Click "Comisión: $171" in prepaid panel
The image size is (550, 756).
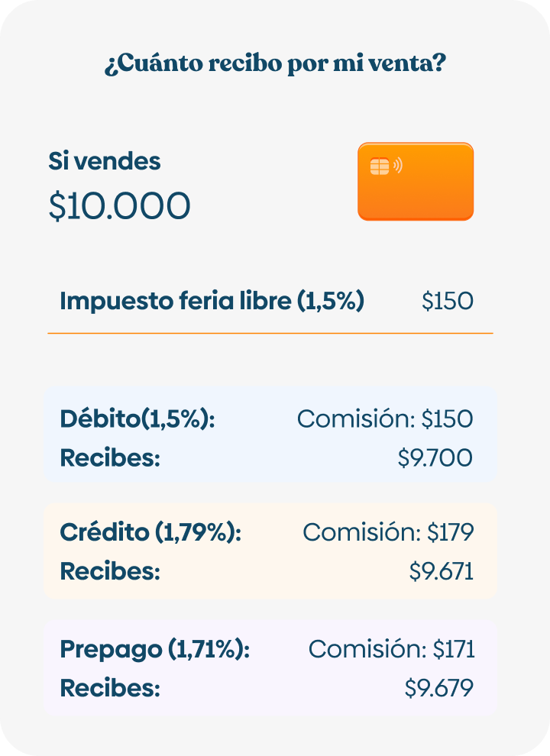tap(391, 650)
